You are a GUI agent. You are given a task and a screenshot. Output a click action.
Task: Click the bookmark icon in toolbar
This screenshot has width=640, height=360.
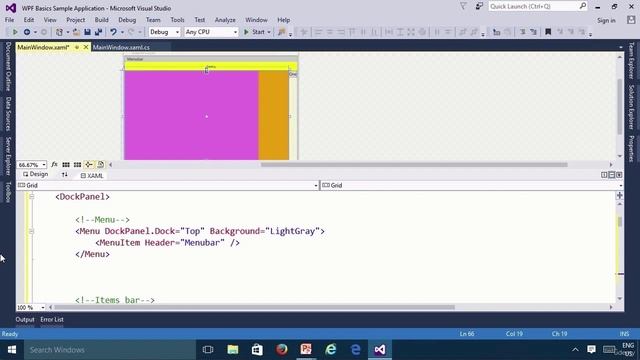pos(548,32)
